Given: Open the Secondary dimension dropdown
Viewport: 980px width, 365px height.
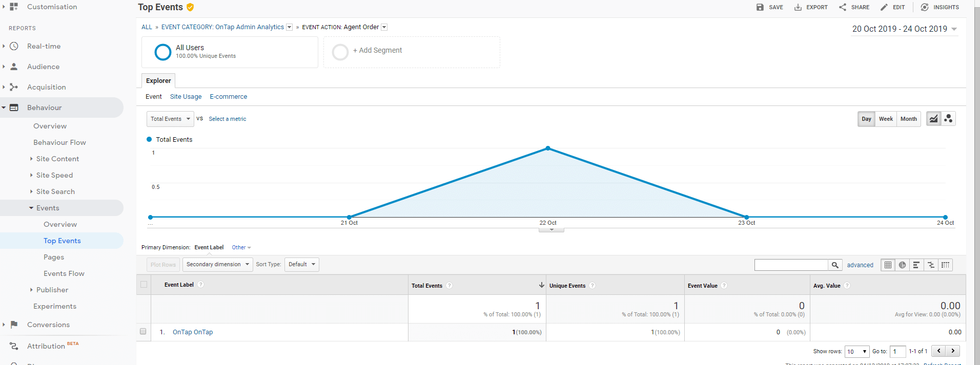Looking at the screenshot, I should pyautogui.click(x=218, y=265).
